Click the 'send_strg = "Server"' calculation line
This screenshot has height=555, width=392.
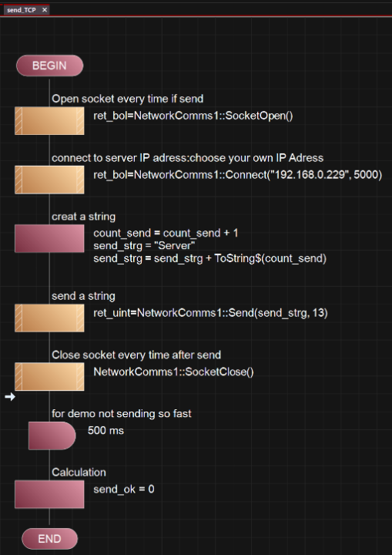[x=144, y=246]
